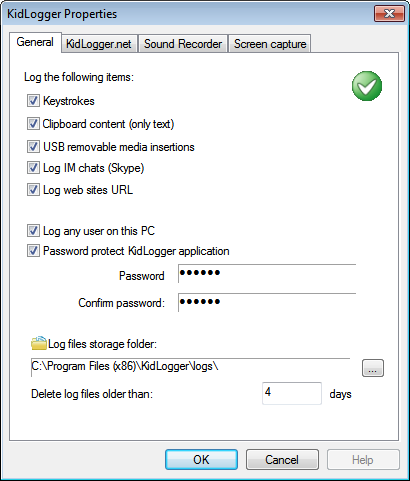This screenshot has height=481, width=410.
Task: Click the log files folder icon
Action: point(39,343)
